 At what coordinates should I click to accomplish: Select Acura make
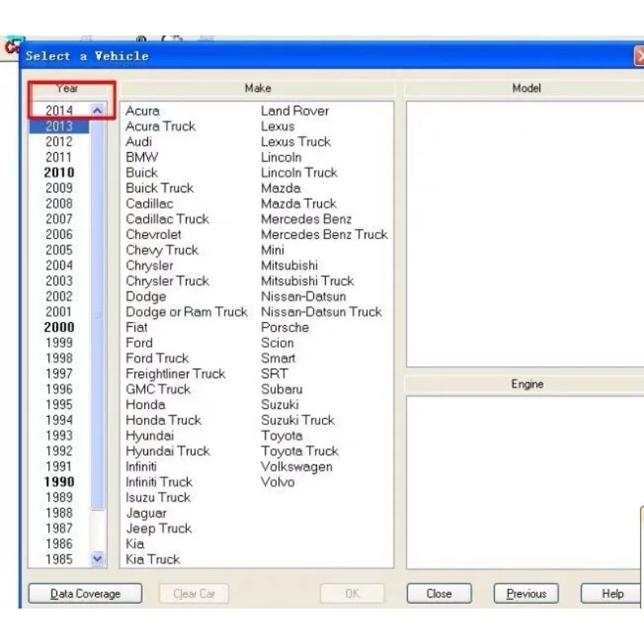[142, 111]
